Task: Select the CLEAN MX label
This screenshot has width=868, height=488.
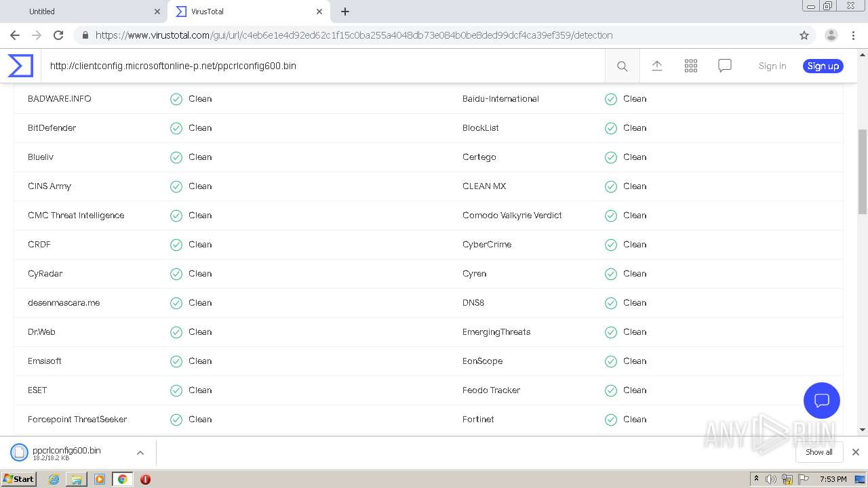Action: coord(484,186)
